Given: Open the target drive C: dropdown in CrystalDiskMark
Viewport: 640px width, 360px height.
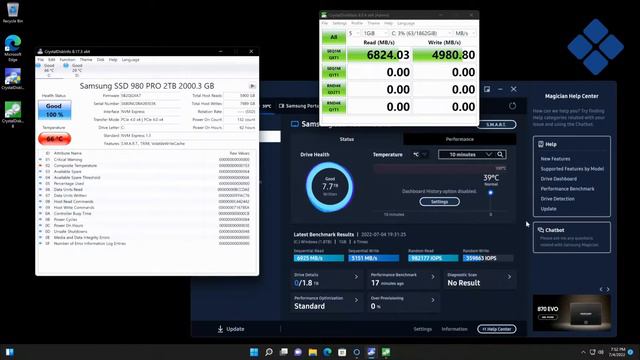Looking at the screenshot, I should pyautogui.click(x=421, y=33).
